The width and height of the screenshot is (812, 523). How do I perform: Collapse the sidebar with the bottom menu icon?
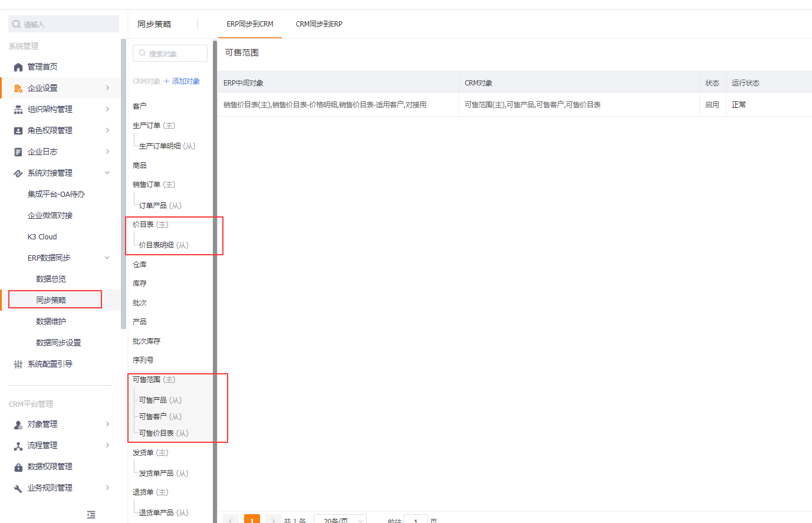click(x=91, y=515)
